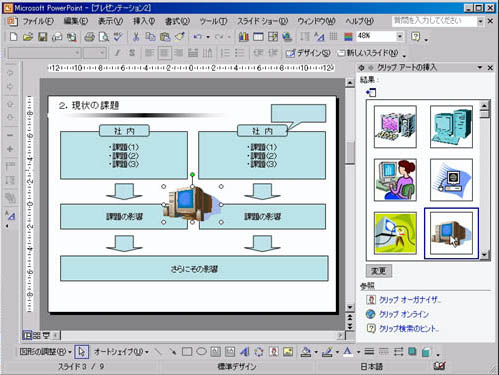The height and width of the screenshot is (375, 499).
Task: Click the Fill Color paint bucket
Action: pyautogui.click(x=305, y=351)
